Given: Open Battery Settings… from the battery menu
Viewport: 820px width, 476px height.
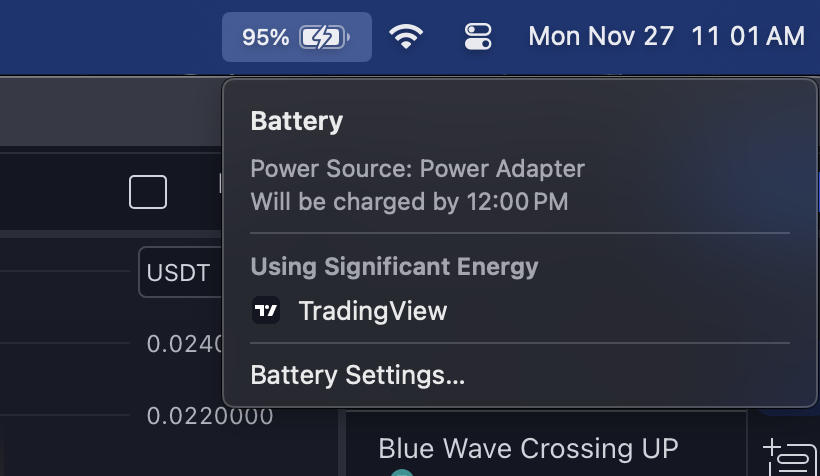Looking at the screenshot, I should coord(357,376).
